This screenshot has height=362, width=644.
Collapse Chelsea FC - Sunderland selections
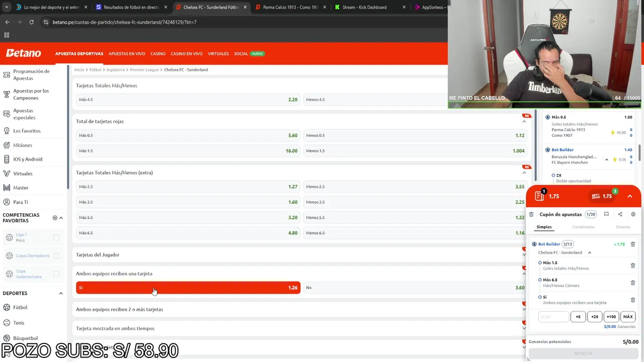(589, 252)
